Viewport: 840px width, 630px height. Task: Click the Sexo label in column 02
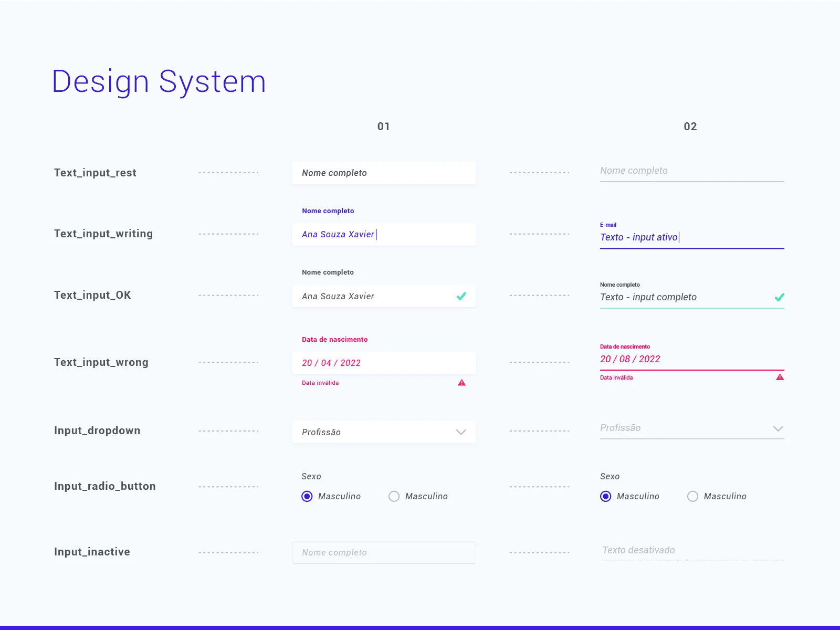point(610,476)
